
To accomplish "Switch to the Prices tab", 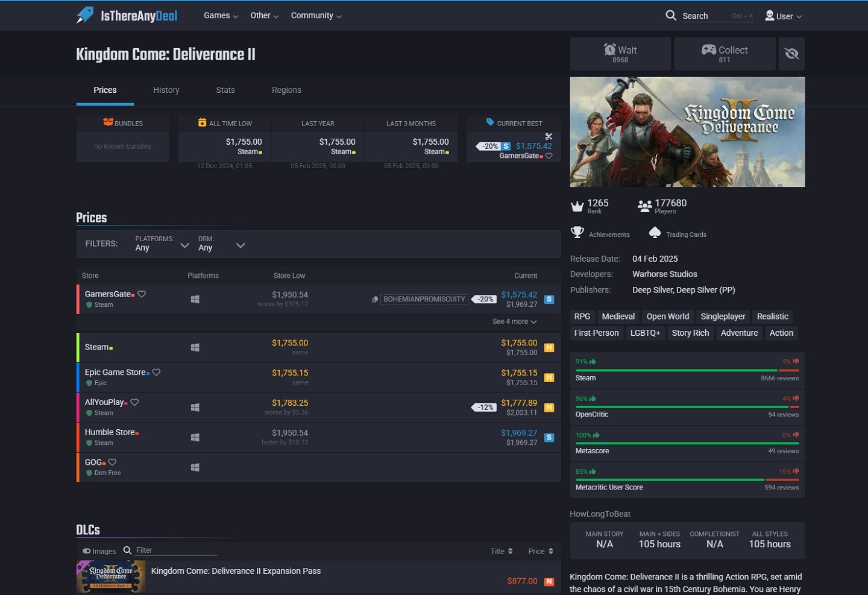I will (x=105, y=90).
